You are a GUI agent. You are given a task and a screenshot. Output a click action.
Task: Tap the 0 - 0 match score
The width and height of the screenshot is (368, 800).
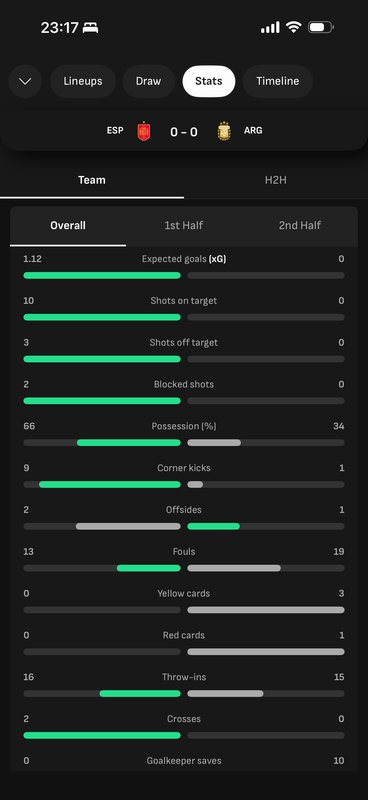pyautogui.click(x=184, y=132)
